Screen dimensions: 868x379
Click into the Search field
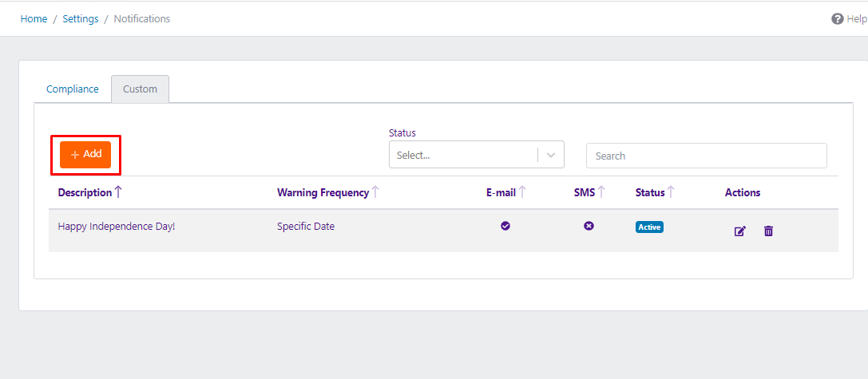click(706, 156)
